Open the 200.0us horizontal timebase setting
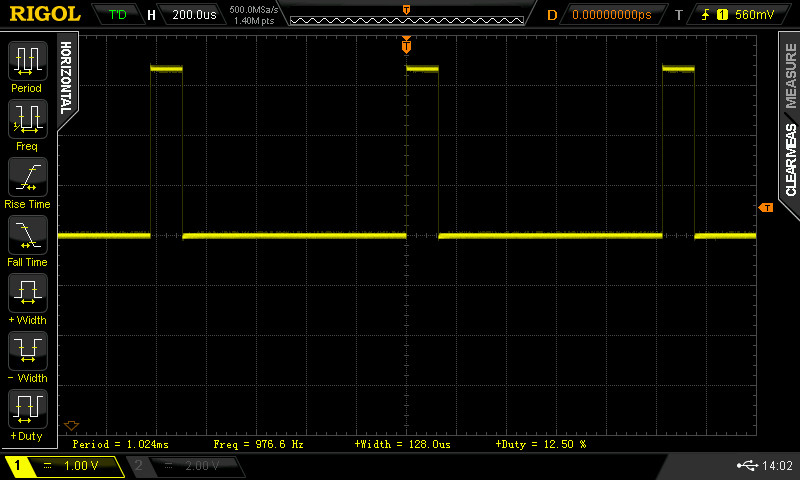The image size is (800, 480). point(194,15)
